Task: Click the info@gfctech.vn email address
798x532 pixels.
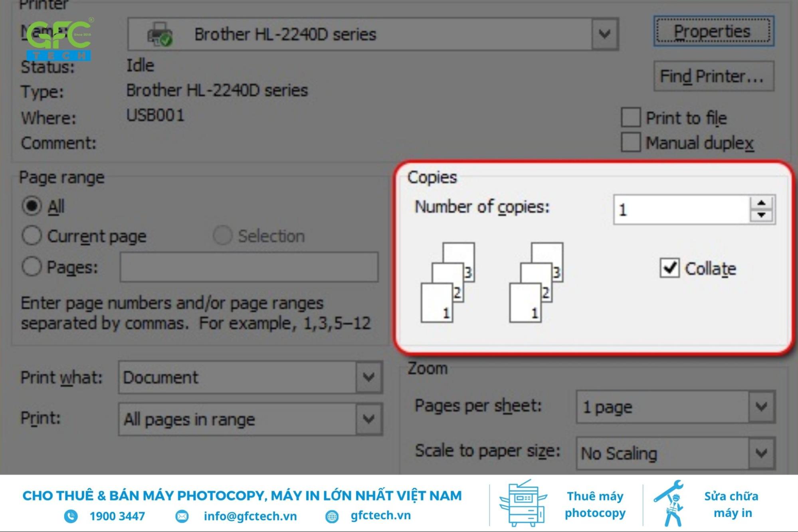Action: tap(250, 516)
